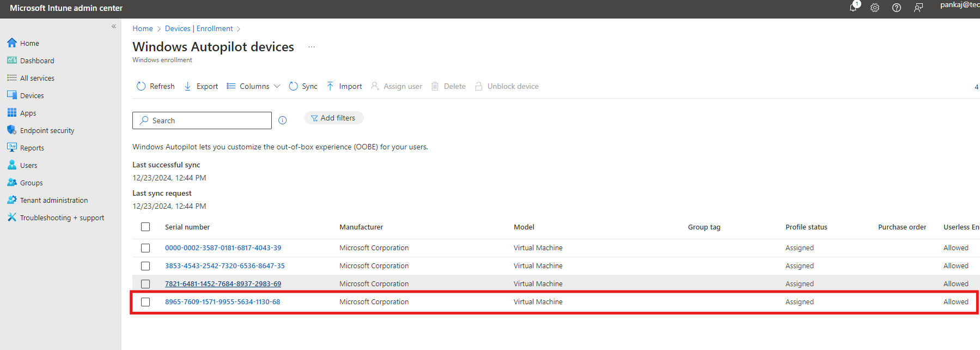Viewport: 980px width, 350px height.
Task: Collapse the left navigation pane
Action: point(114,26)
